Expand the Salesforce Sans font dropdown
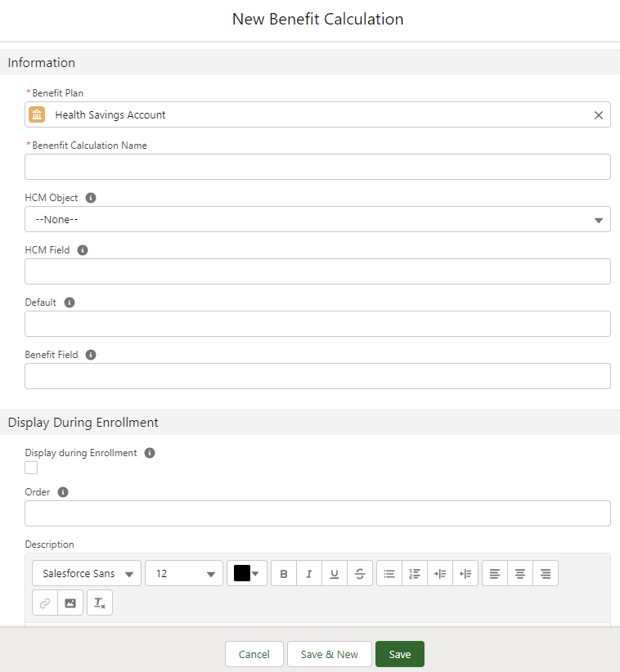This screenshot has height=672, width=620. click(x=87, y=573)
